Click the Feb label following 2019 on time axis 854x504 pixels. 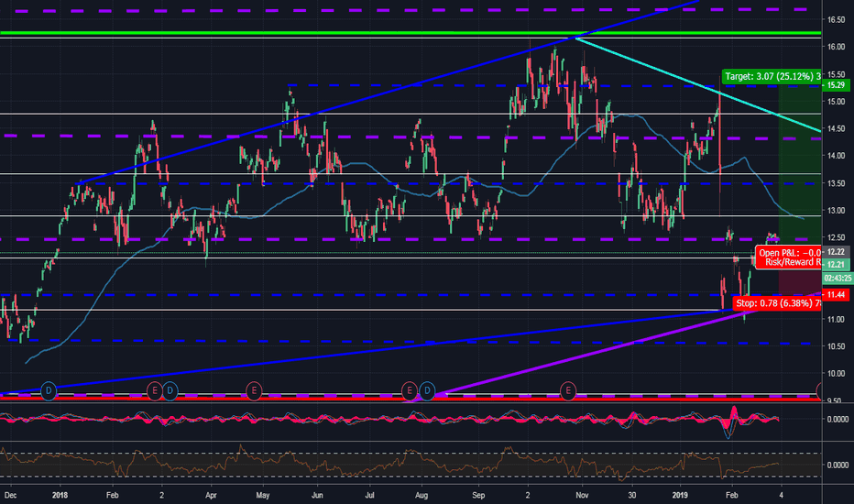(x=732, y=495)
